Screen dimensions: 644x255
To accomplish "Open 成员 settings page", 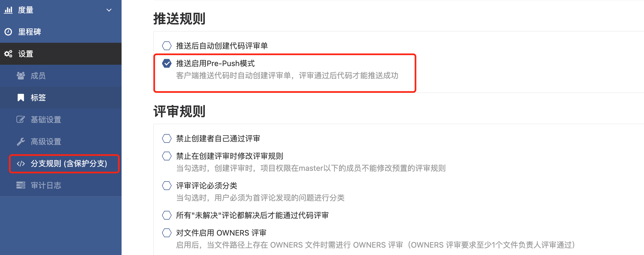I will (x=61, y=76).
